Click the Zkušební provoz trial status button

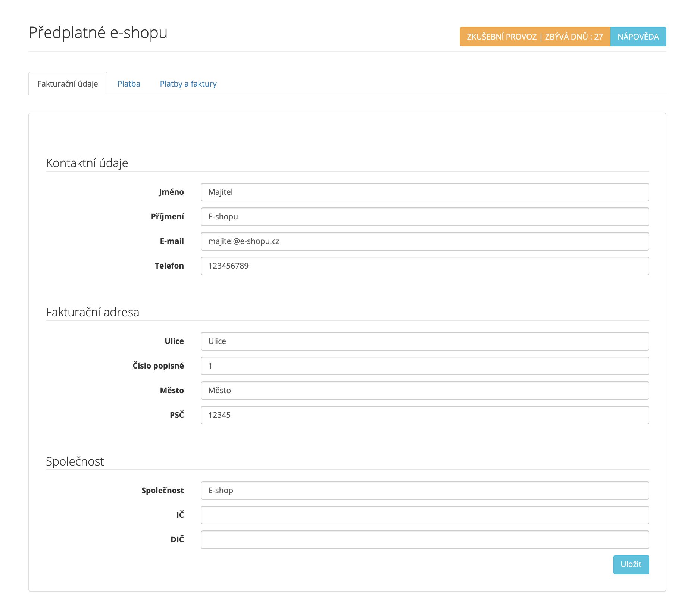535,37
